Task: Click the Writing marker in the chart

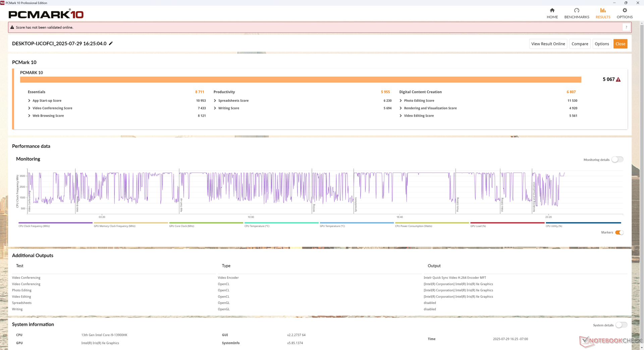Action: [314, 208]
